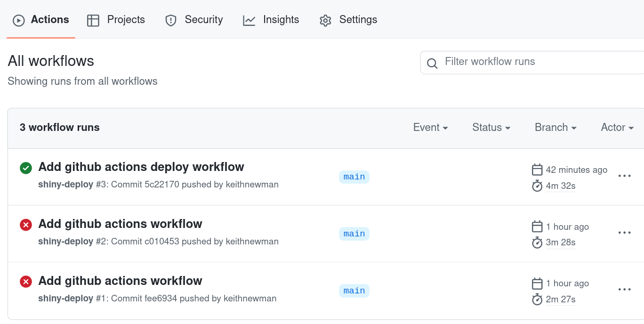Click main branch label on run #3

[x=354, y=177]
